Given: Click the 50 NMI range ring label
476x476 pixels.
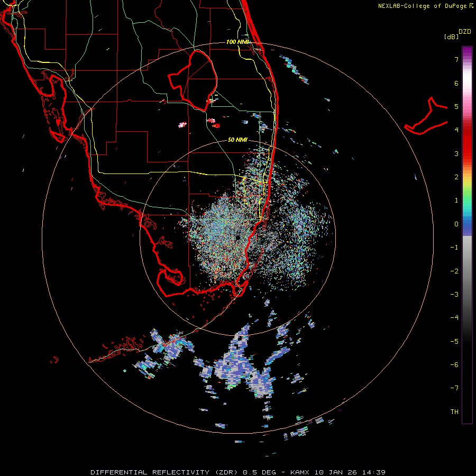Looking at the screenshot, I should (x=237, y=140).
